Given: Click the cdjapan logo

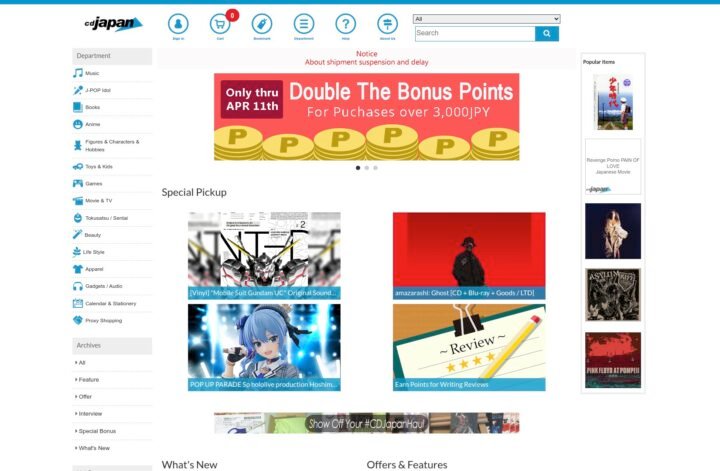Looking at the screenshot, I should (113, 23).
